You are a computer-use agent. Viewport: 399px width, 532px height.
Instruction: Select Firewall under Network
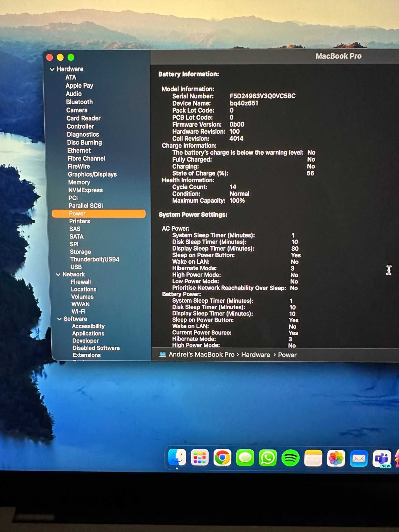pyautogui.click(x=81, y=282)
